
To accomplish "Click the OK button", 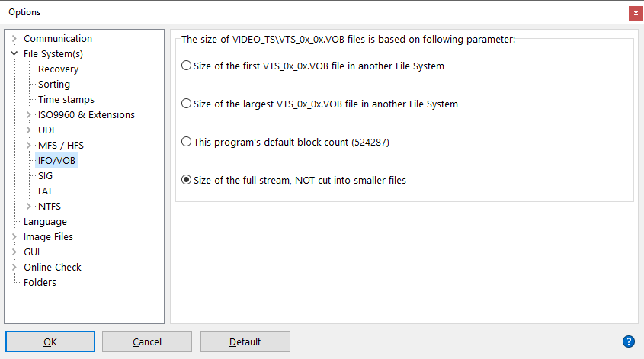I will coord(50,341).
